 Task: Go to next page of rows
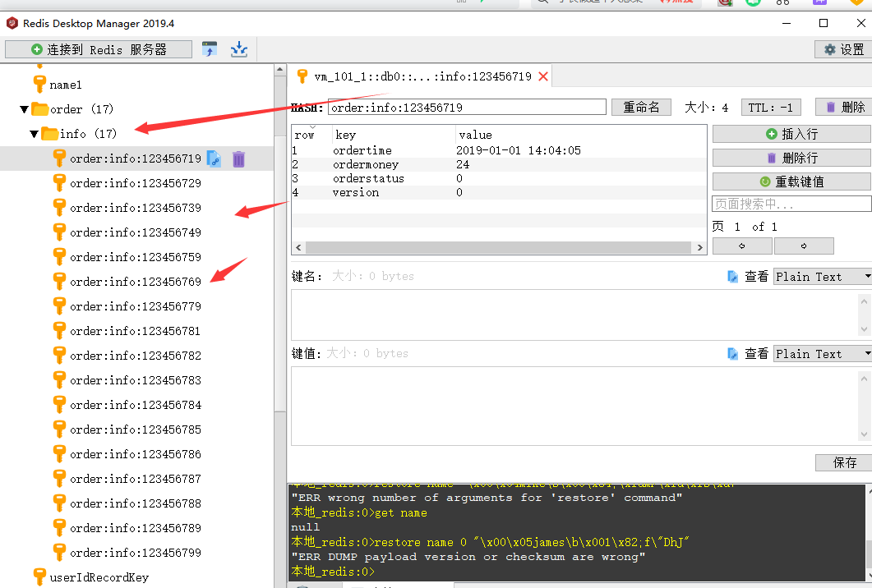coord(804,246)
